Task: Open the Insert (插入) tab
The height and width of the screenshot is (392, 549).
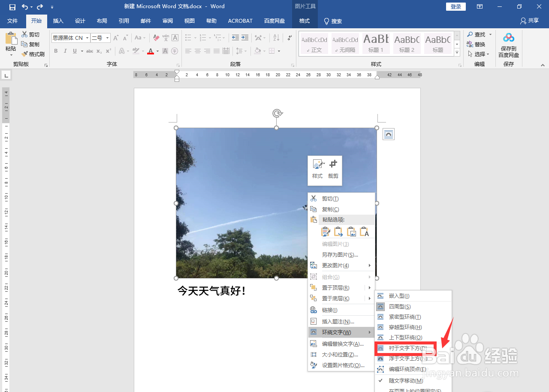Action: click(x=58, y=21)
